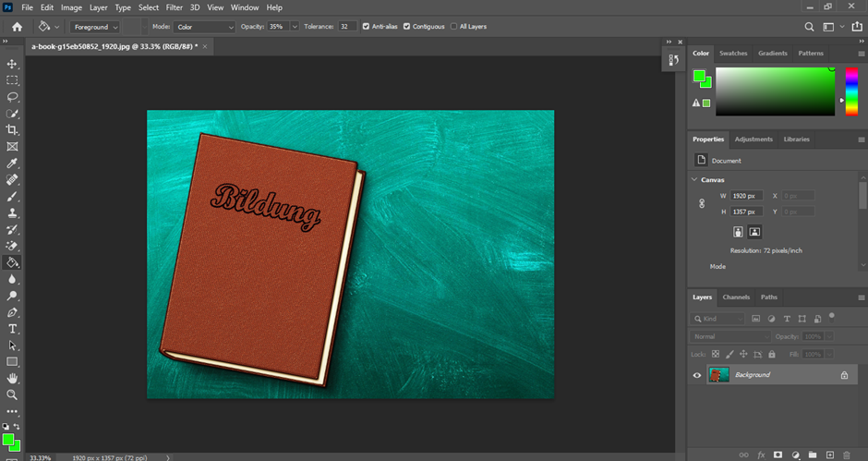Switch to the Gradients tab
Screen dimensions: 868x461
point(773,54)
